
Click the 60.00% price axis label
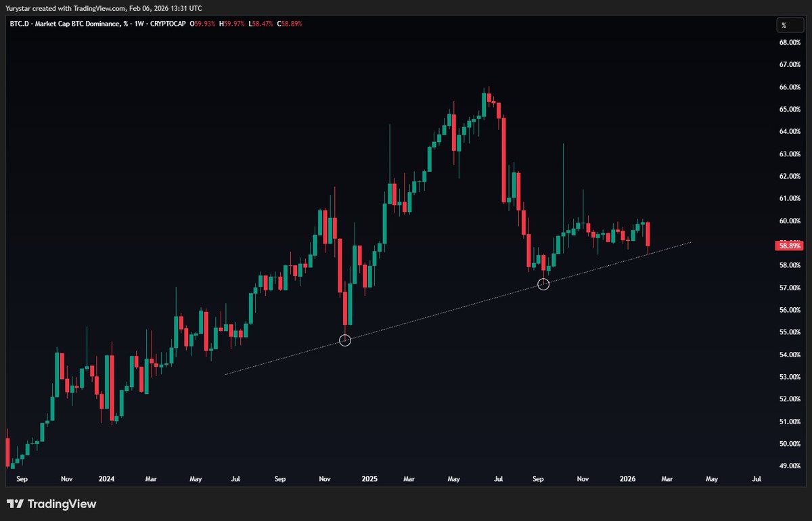coord(790,221)
